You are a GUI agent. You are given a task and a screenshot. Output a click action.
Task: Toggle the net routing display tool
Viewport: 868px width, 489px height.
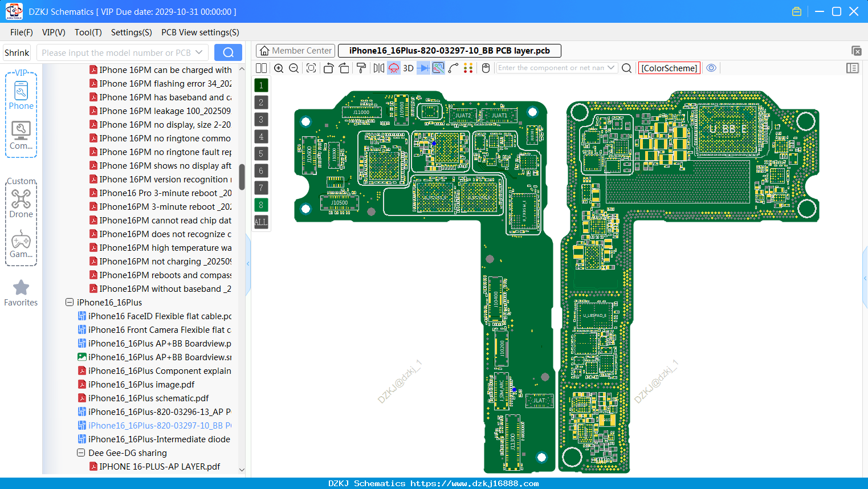(x=438, y=68)
